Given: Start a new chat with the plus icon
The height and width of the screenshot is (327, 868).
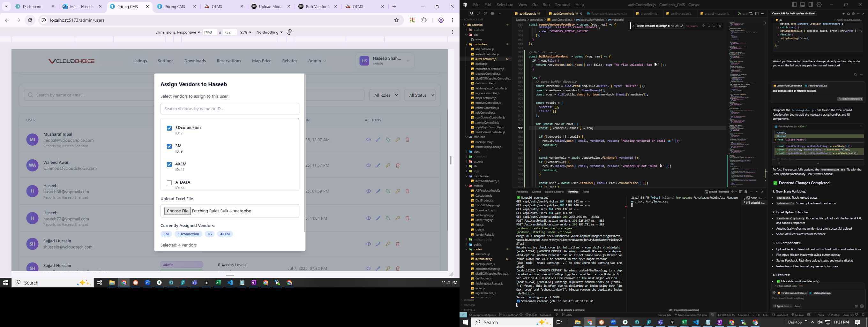Looking at the screenshot, I should tap(843, 13).
